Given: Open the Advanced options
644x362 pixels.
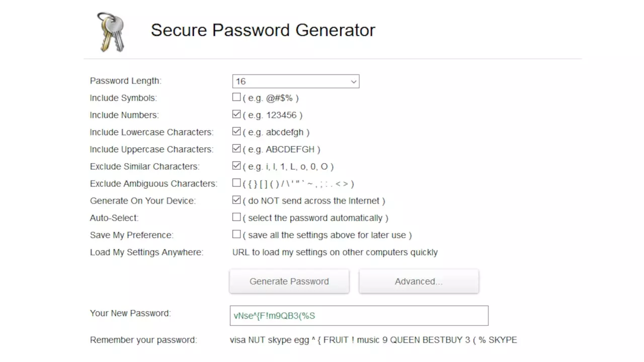Looking at the screenshot, I should click(x=419, y=281).
